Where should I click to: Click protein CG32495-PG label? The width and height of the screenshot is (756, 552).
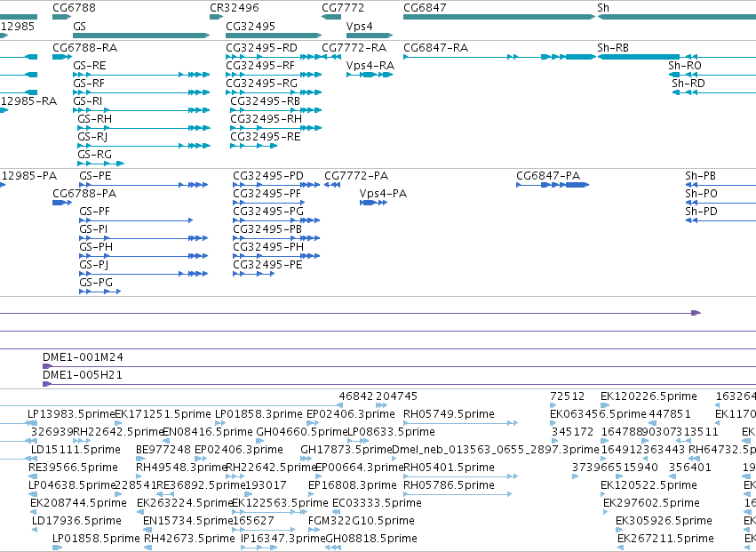pos(268,212)
